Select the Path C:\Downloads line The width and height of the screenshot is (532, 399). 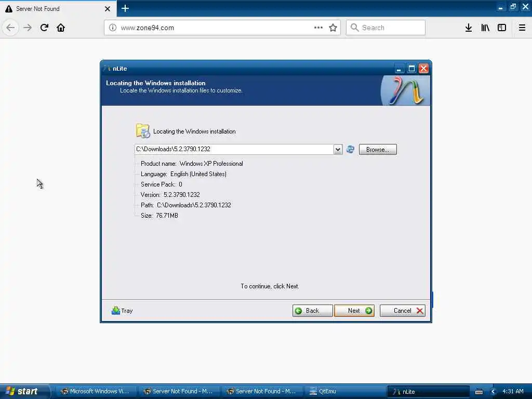tap(186, 205)
